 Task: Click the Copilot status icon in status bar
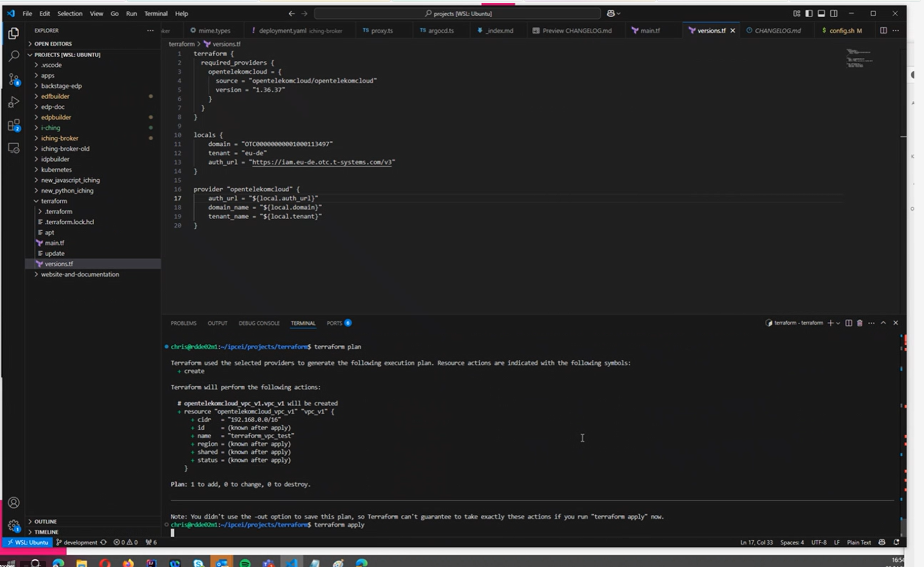(x=882, y=542)
